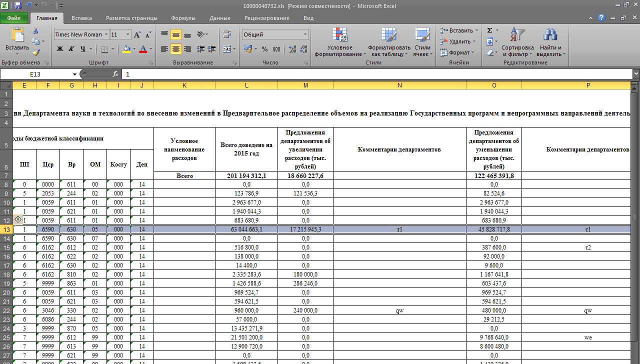Click the Fill down arrow icon
This screenshot has width=640, height=364.
489,41
